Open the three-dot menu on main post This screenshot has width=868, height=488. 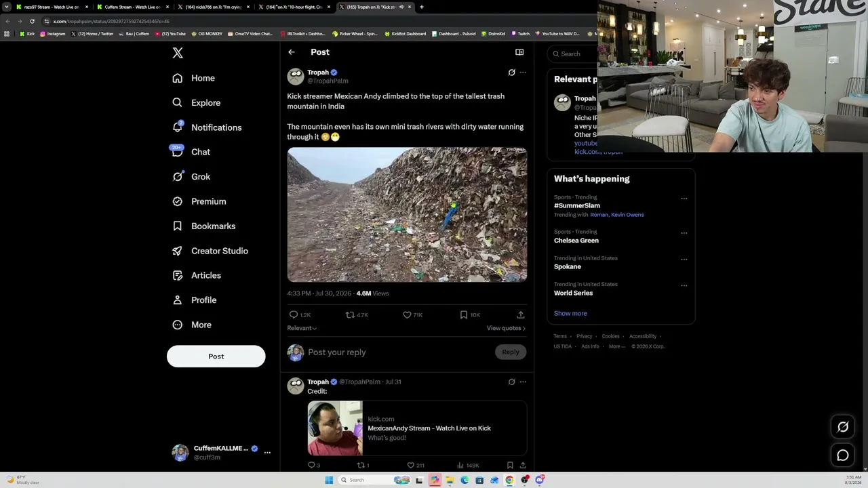pos(523,73)
